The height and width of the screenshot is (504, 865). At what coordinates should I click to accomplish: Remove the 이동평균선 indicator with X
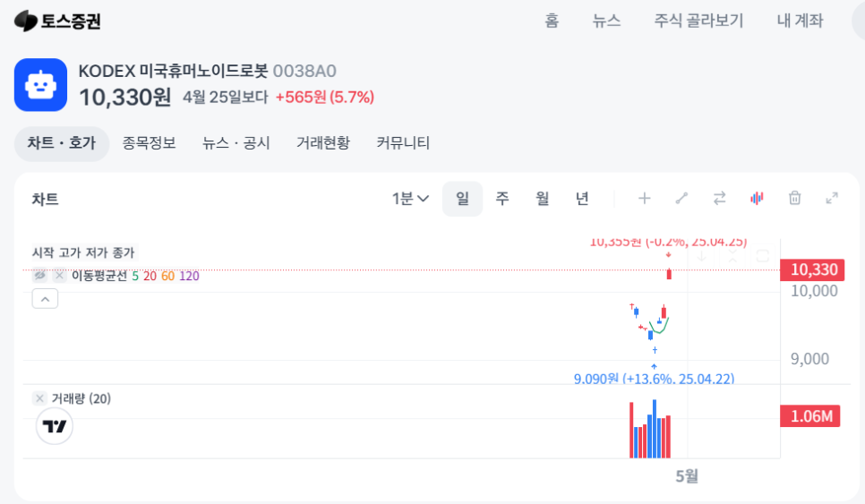tap(60, 275)
